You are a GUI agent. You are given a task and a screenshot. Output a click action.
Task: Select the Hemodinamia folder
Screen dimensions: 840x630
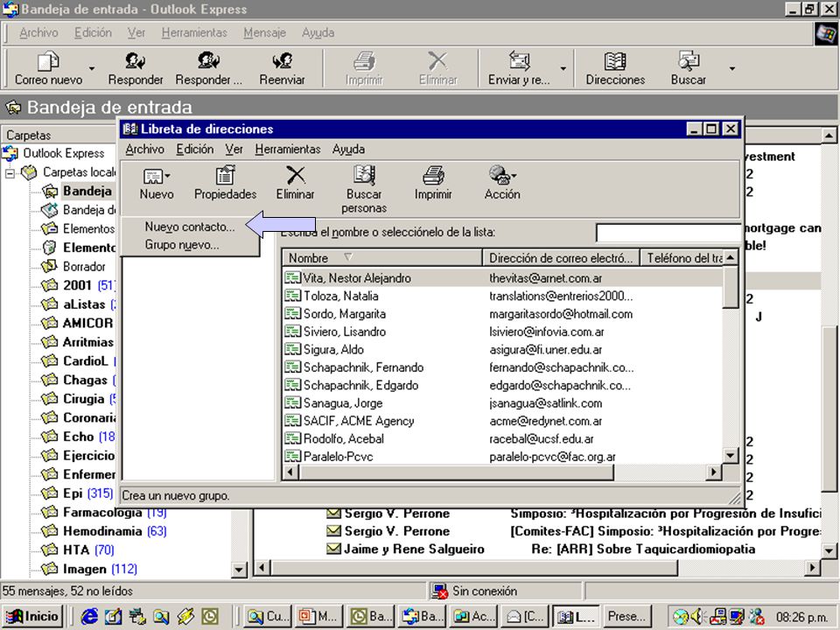104,531
